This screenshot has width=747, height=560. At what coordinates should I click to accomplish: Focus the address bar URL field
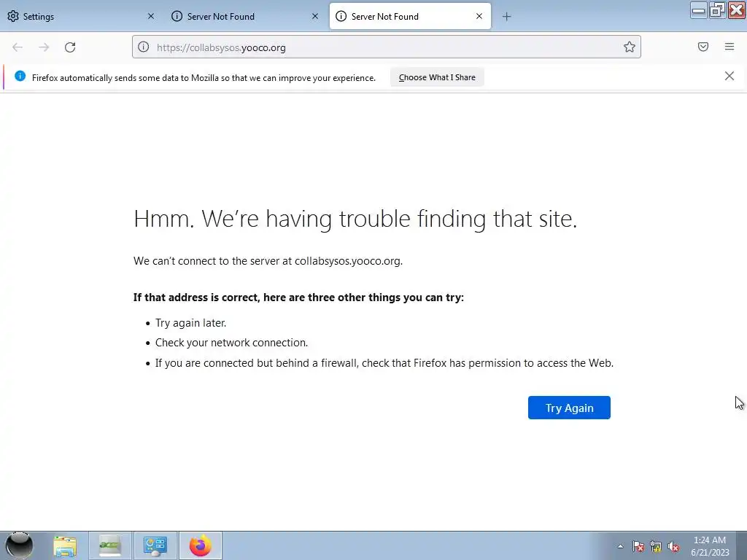(387, 47)
